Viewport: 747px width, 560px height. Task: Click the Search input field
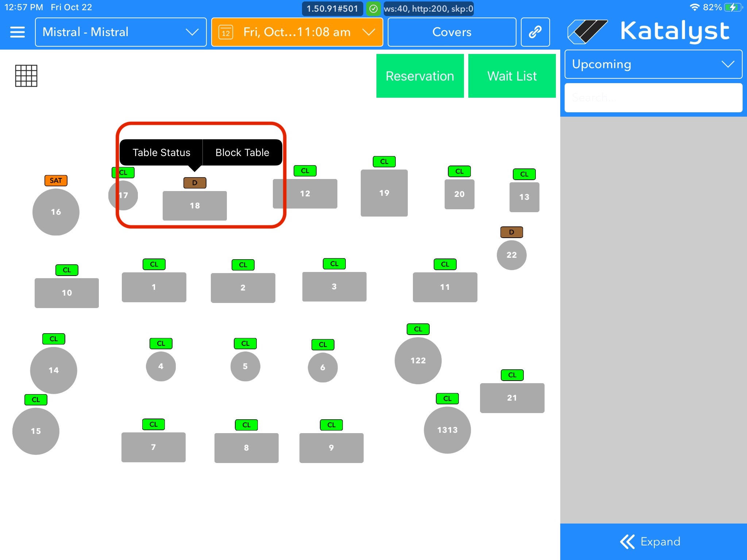pyautogui.click(x=653, y=97)
